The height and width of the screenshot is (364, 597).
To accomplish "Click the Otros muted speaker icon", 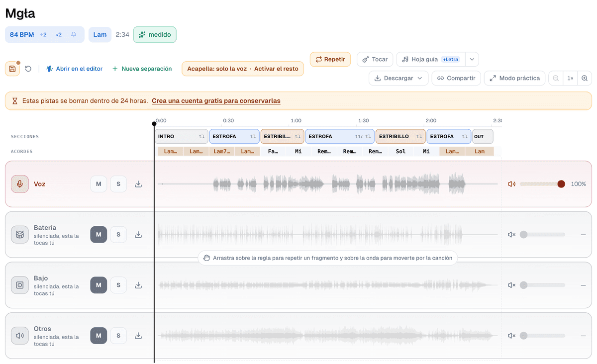I will click(511, 336).
